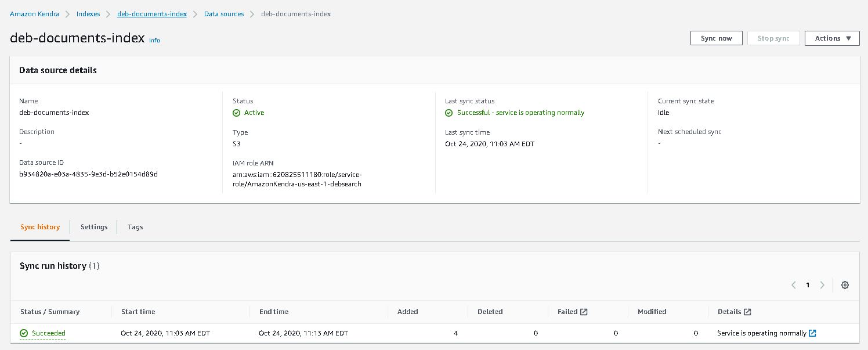Image resolution: width=868 pixels, height=350 pixels.
Task: Click 'Service is operating normally' details cell
Action: (x=762, y=333)
